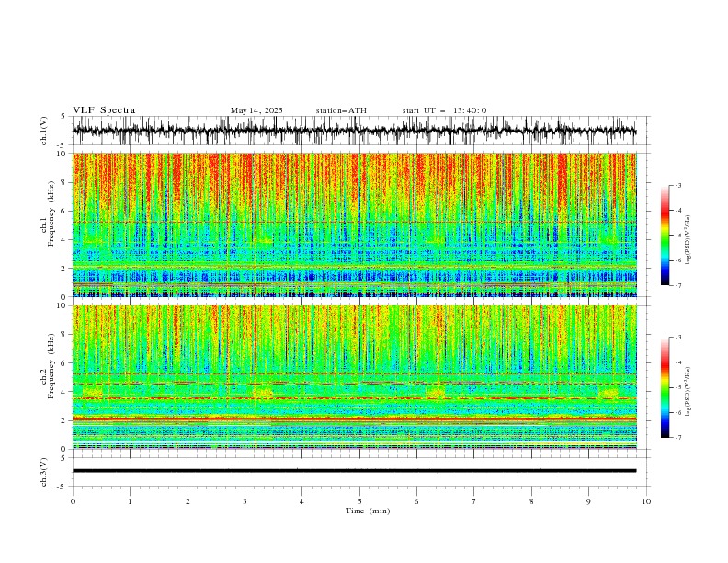Click the ch.1 PSD color scale bar

[665, 236]
